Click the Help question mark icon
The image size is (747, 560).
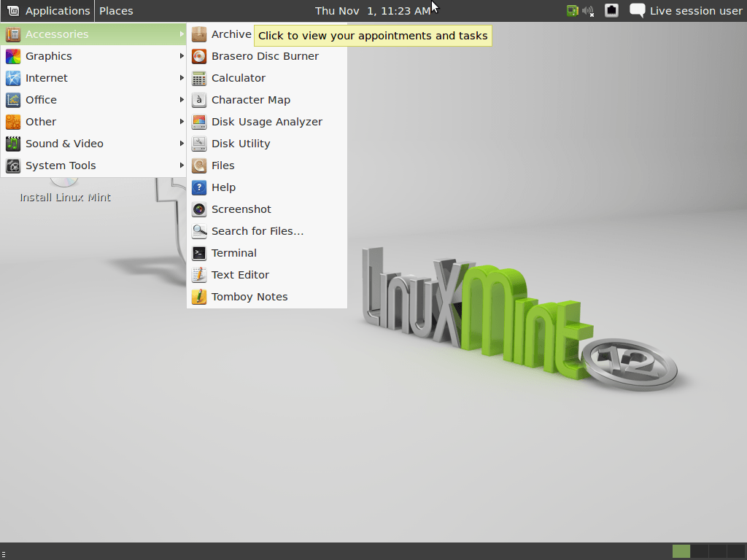(x=199, y=187)
